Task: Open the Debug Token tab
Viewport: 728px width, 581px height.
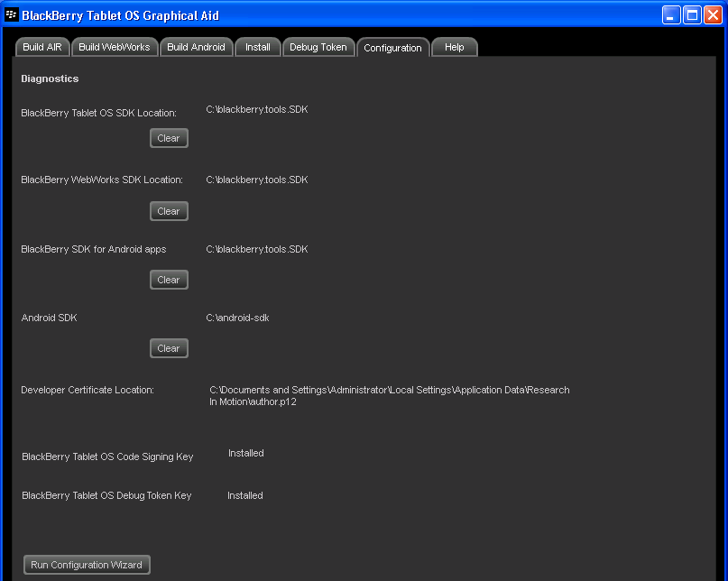Action: coord(318,47)
